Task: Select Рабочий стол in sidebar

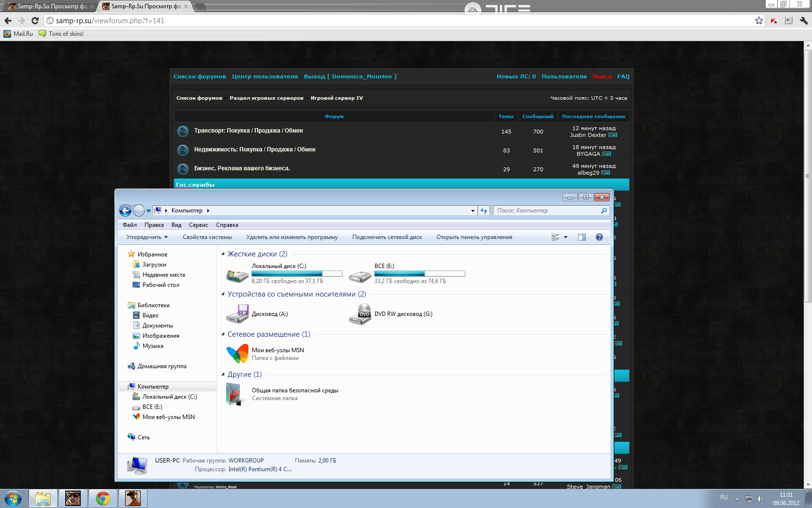Action: click(160, 285)
